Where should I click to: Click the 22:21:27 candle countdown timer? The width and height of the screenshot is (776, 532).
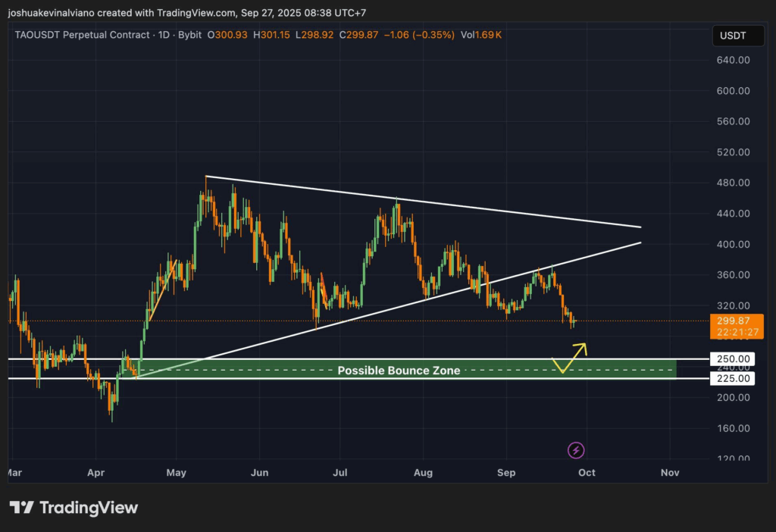737,332
